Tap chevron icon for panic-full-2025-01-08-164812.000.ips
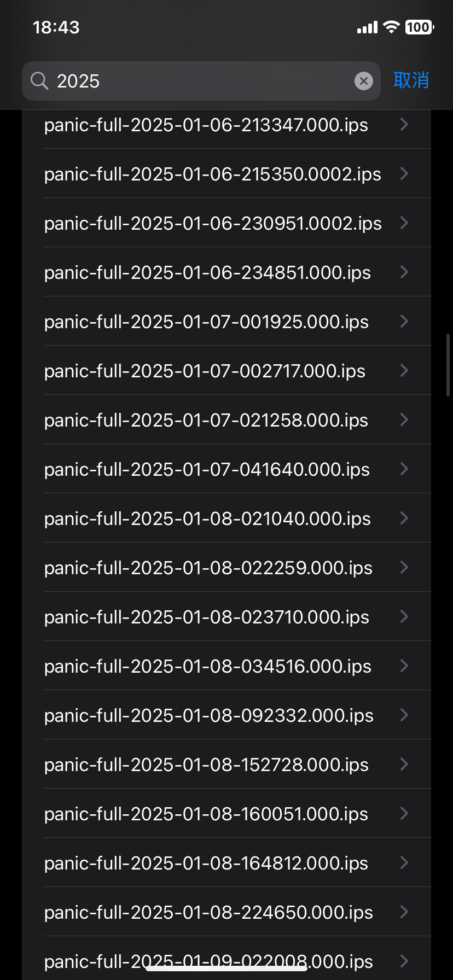The width and height of the screenshot is (453, 980). click(404, 862)
